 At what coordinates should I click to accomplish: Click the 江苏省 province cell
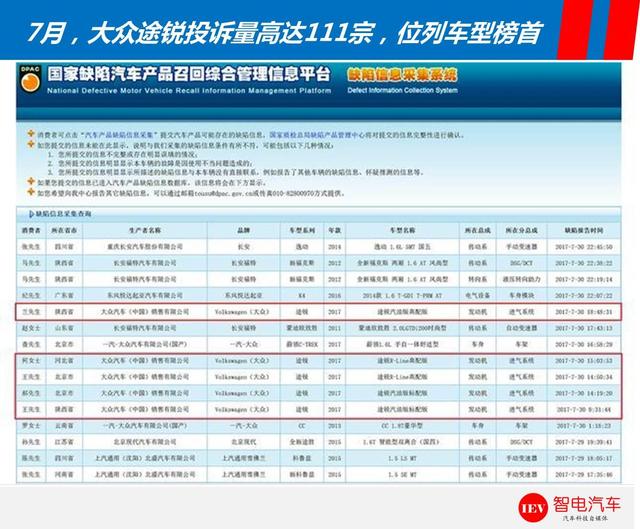pyautogui.click(x=64, y=442)
